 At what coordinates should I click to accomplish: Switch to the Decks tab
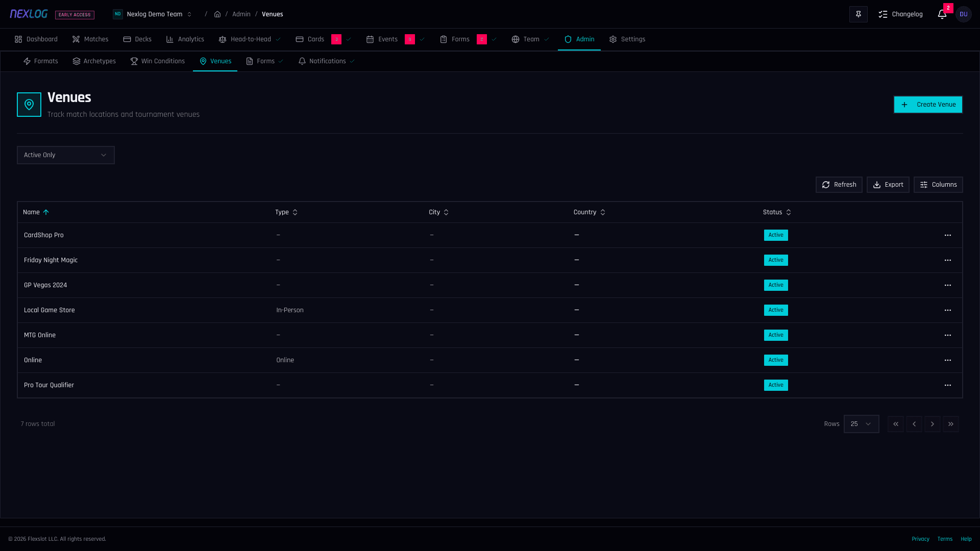coord(137,39)
